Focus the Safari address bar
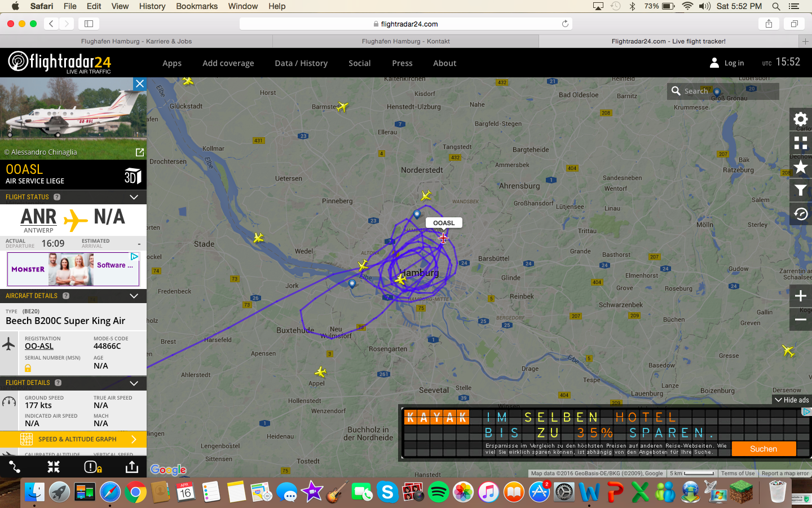This screenshot has width=812, height=508. coord(406,24)
